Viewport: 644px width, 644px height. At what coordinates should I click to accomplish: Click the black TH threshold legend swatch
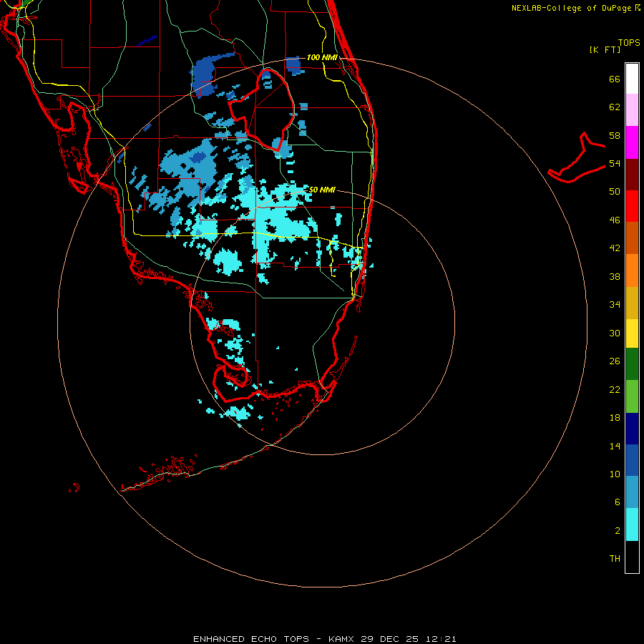click(x=632, y=557)
